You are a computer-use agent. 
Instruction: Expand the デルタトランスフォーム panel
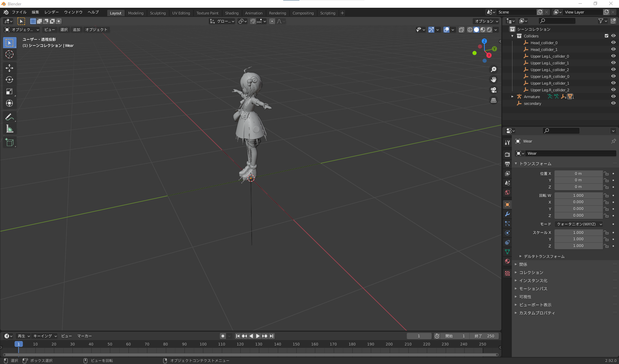click(544, 256)
